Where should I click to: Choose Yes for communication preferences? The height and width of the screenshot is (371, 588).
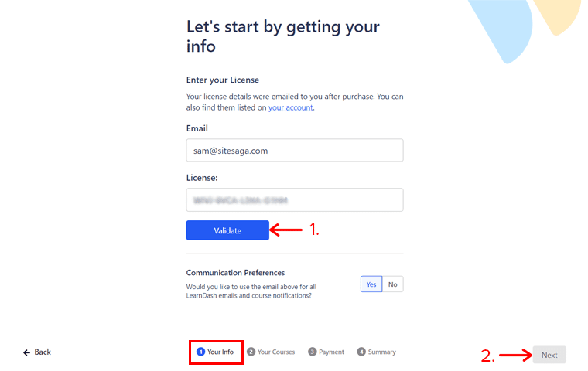click(371, 284)
